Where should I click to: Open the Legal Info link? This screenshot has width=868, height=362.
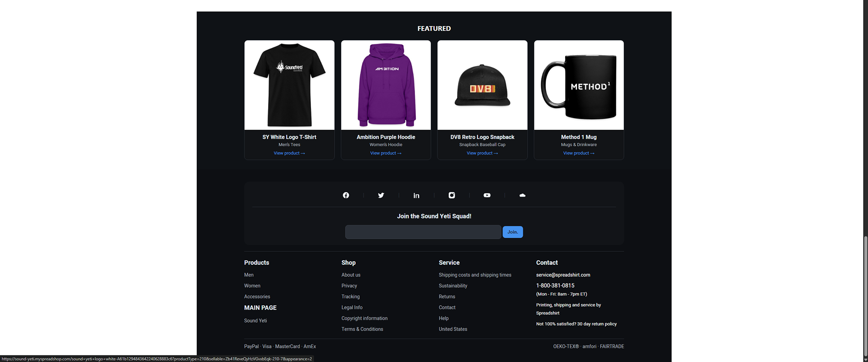pyautogui.click(x=352, y=307)
